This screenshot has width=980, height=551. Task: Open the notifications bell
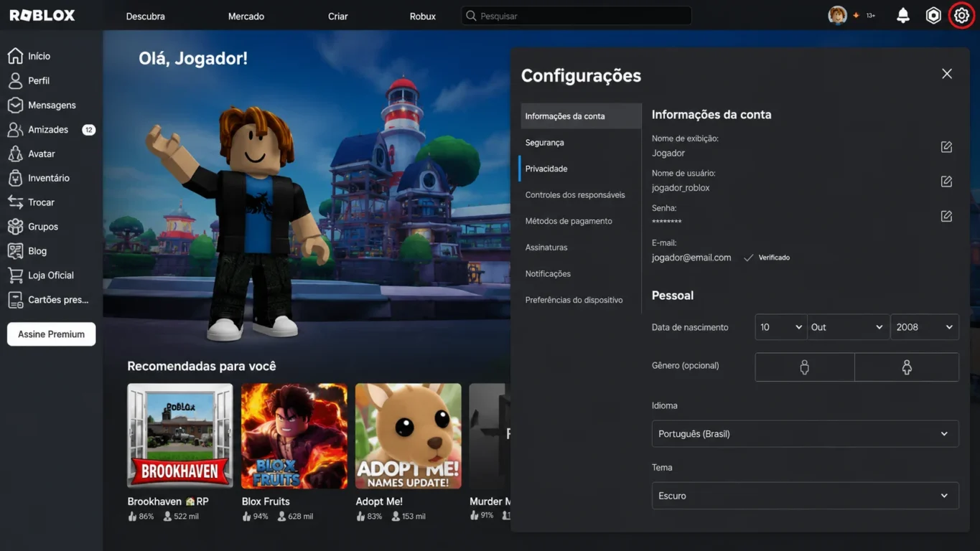[x=902, y=15]
